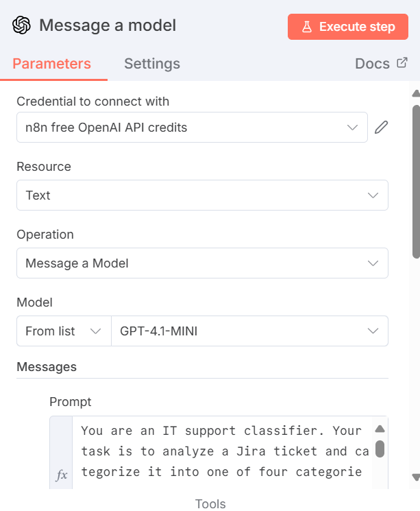Open the GPT-4.1-MINI model dropdown
Viewport: 420px width, 511px height.
249,331
